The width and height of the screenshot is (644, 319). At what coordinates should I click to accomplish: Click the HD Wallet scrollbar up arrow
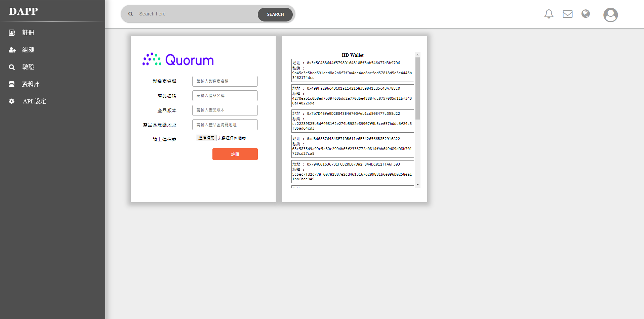(x=417, y=55)
